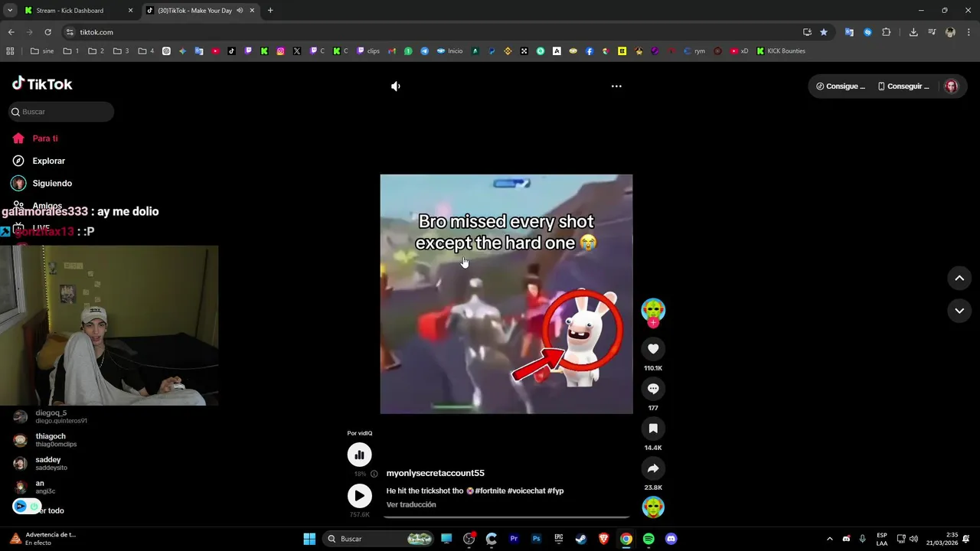Open the Facebook bookmark icon
The image size is (980, 551).
(590, 51)
